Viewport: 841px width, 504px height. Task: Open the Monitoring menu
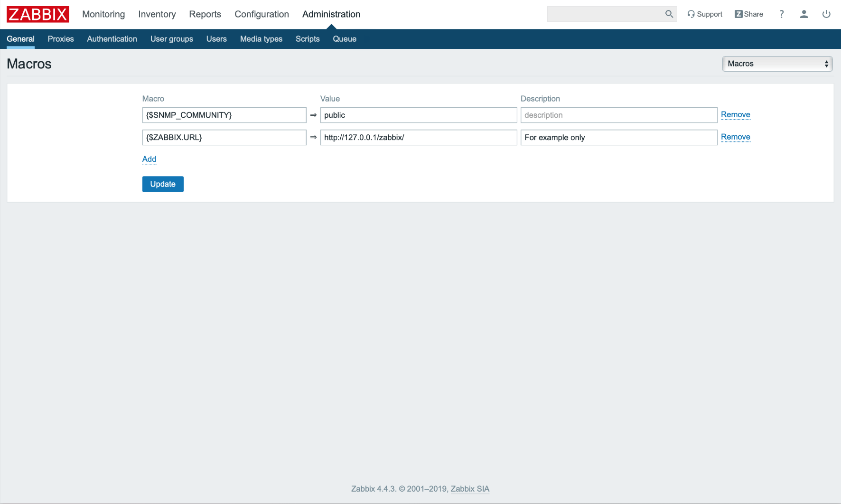tap(103, 14)
